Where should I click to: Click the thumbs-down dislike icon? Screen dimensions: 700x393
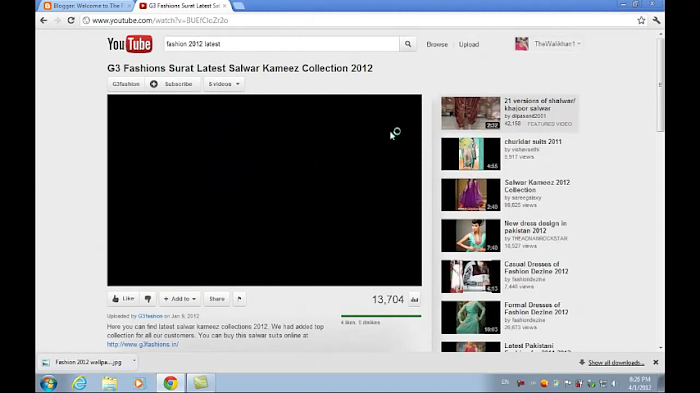148,299
